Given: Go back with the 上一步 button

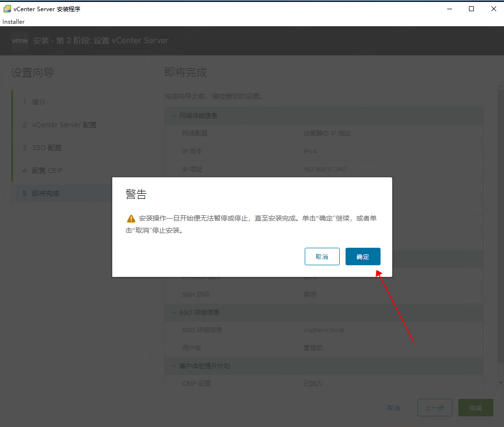Looking at the screenshot, I should [435, 408].
